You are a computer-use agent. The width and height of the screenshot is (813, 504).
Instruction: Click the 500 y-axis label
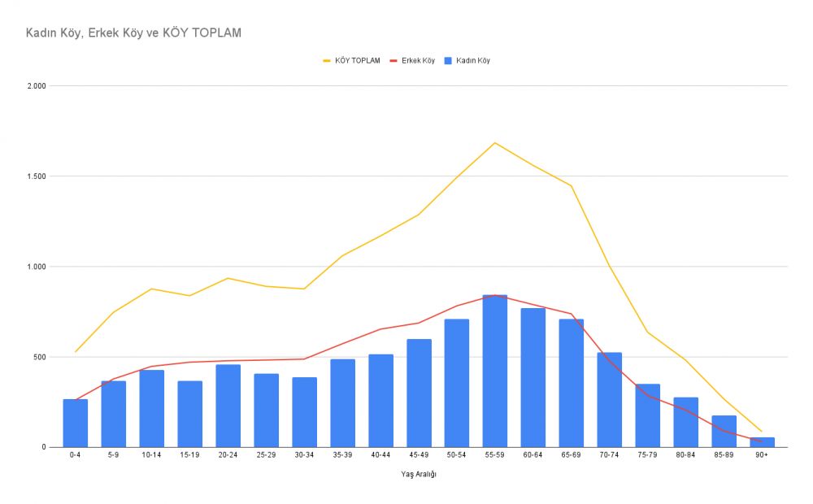[39, 357]
